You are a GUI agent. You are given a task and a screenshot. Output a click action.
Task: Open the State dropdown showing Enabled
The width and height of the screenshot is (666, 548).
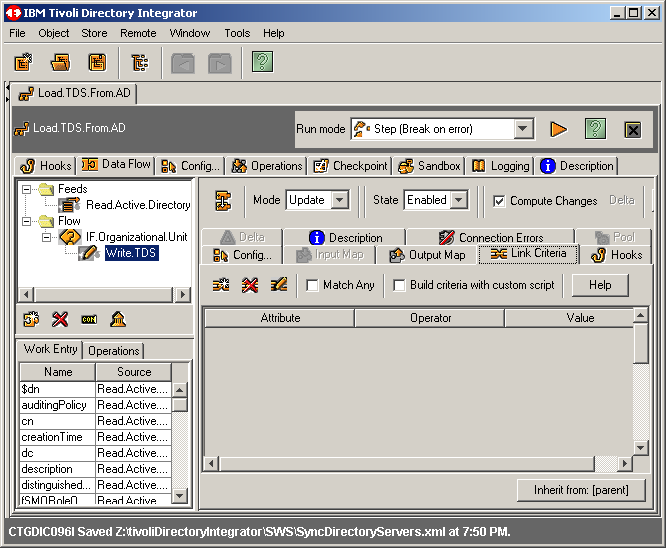[x=459, y=201]
